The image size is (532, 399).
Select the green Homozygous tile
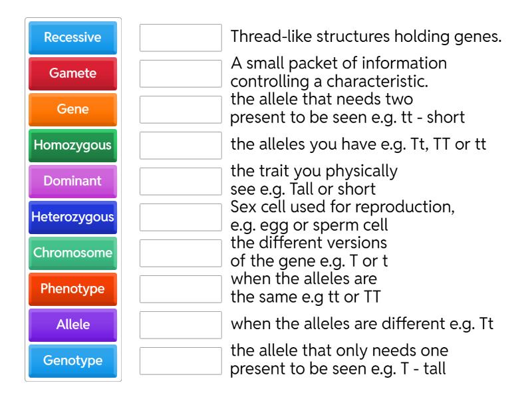click(x=72, y=146)
